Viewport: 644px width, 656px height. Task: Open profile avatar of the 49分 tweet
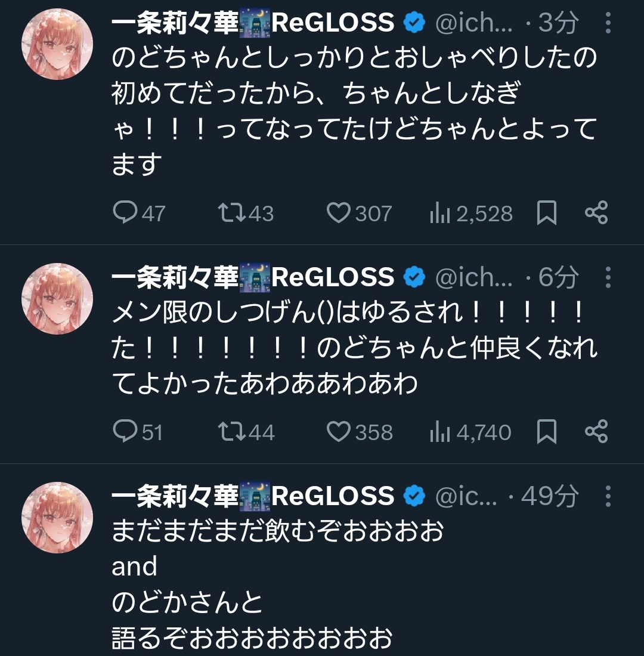(x=57, y=518)
